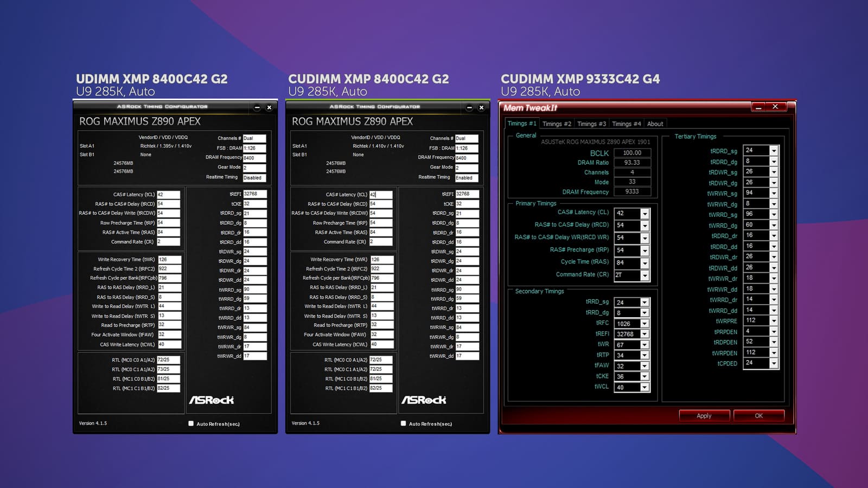Screen dimensions: 868x488
Task: Open tFAW dropdown in Mem TweakIt
Action: click(x=644, y=366)
